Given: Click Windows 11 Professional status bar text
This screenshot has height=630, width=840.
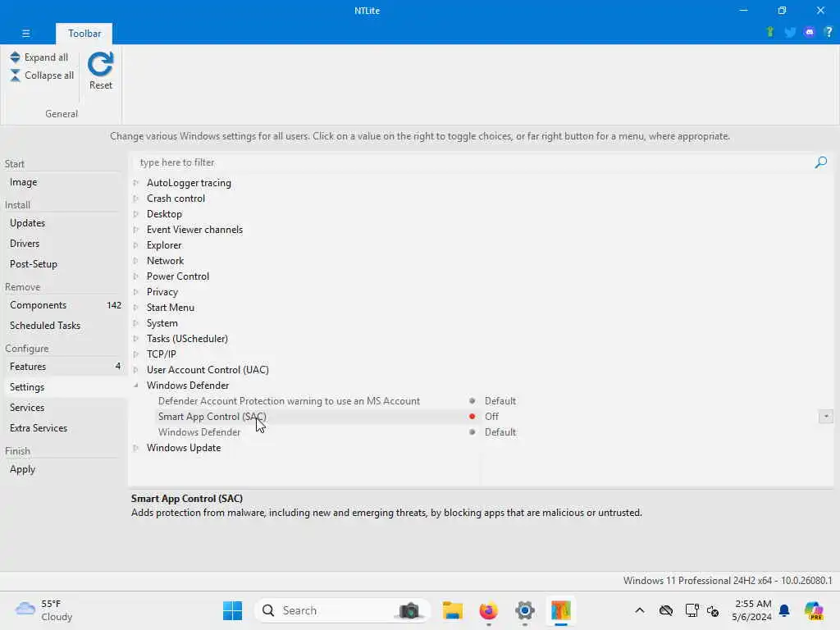Looking at the screenshot, I should [728, 580].
